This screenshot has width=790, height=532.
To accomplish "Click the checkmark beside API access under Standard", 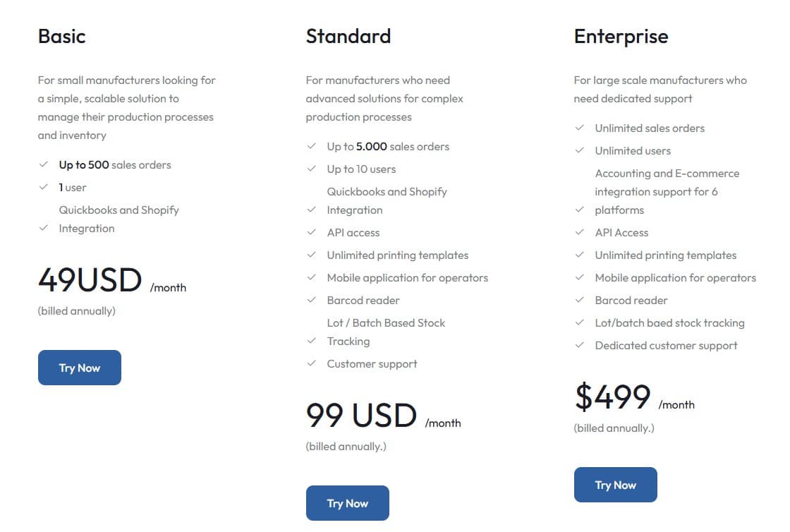I will pyautogui.click(x=312, y=232).
